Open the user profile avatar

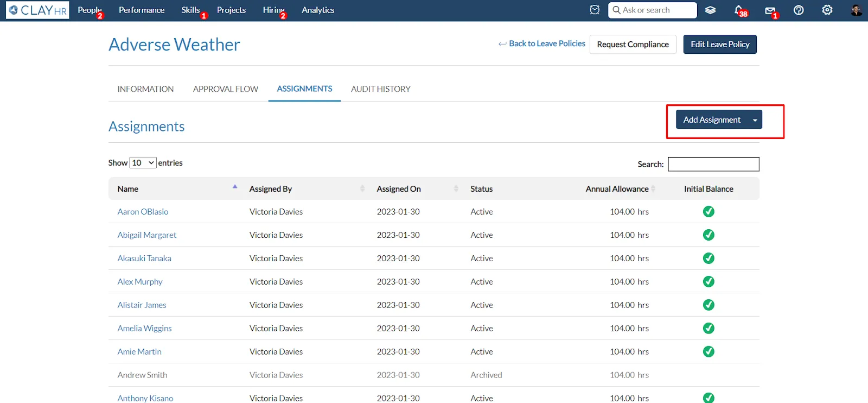tap(856, 10)
